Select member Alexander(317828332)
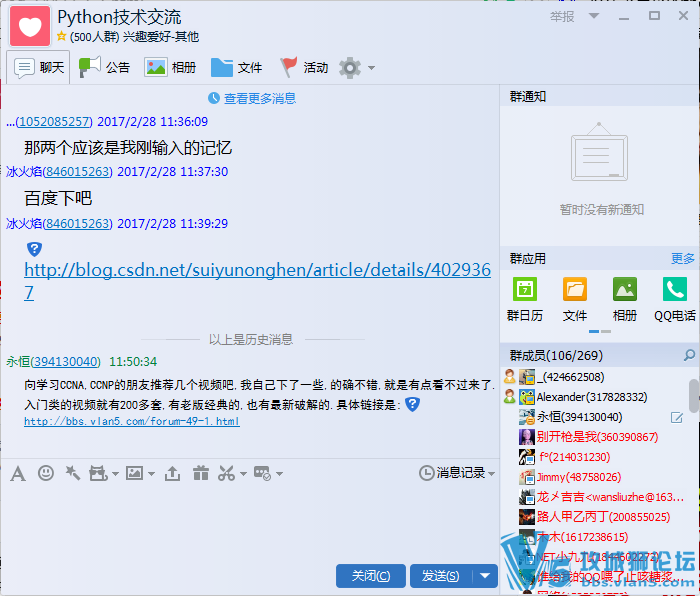Screen dimensions: 700x596 click(592, 397)
